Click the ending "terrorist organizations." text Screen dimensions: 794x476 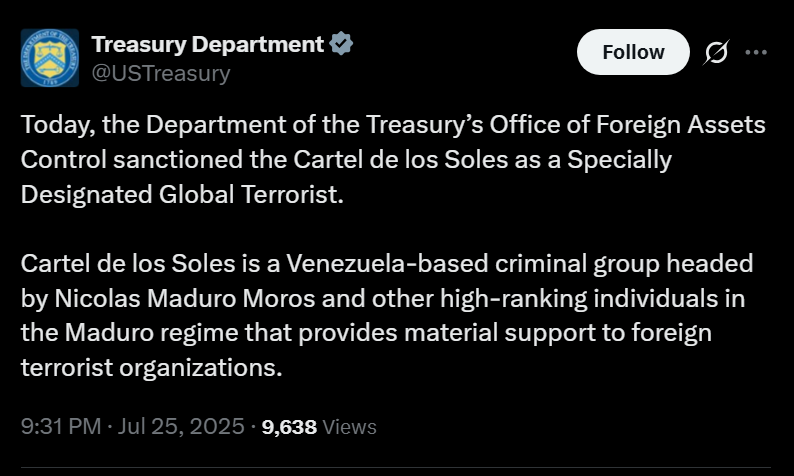click(151, 368)
